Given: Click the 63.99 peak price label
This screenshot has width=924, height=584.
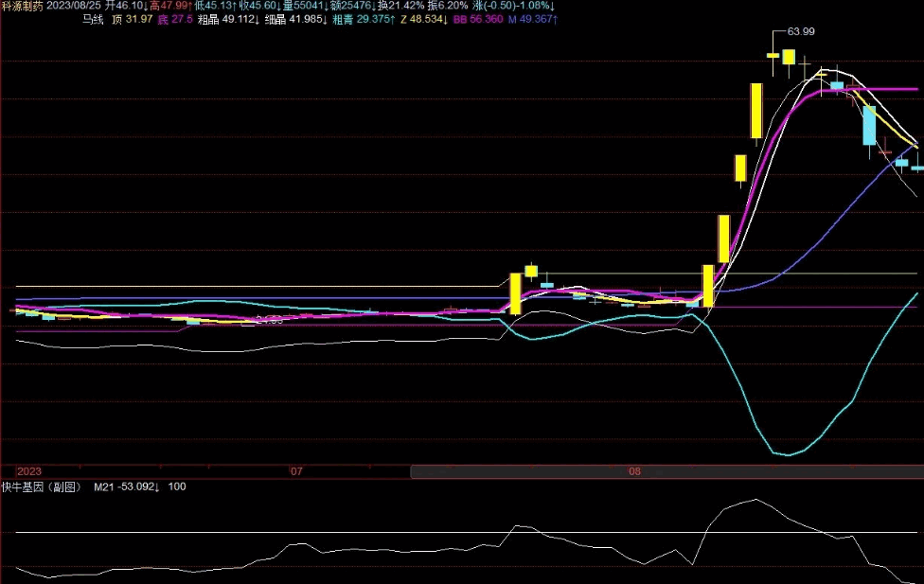Looking at the screenshot, I should [801, 32].
